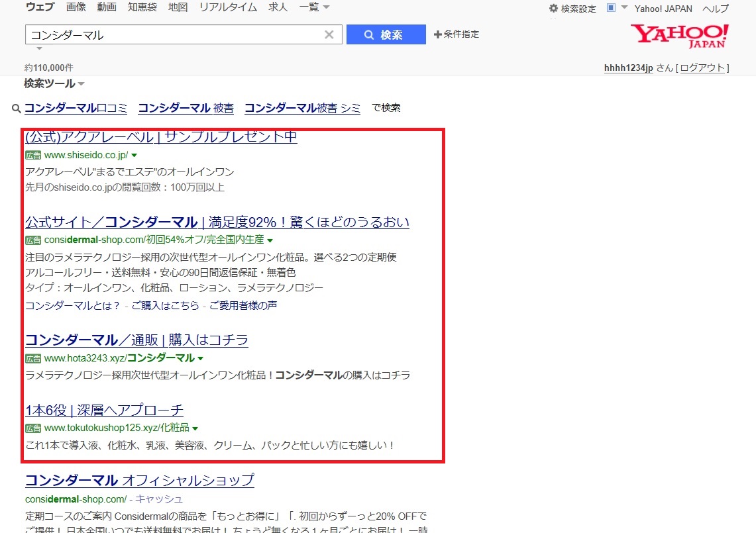Click the plus icon for 条件指定
This screenshot has width=756, height=533.
(437, 34)
